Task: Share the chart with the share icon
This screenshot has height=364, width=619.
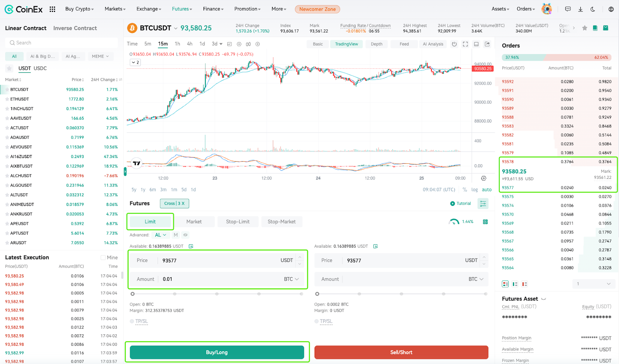Action: [487, 44]
